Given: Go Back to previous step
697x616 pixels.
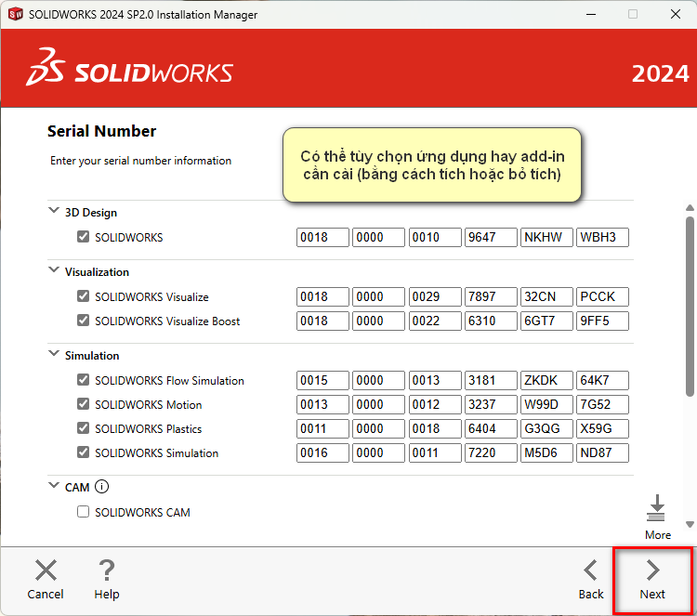Looking at the screenshot, I should click(591, 580).
